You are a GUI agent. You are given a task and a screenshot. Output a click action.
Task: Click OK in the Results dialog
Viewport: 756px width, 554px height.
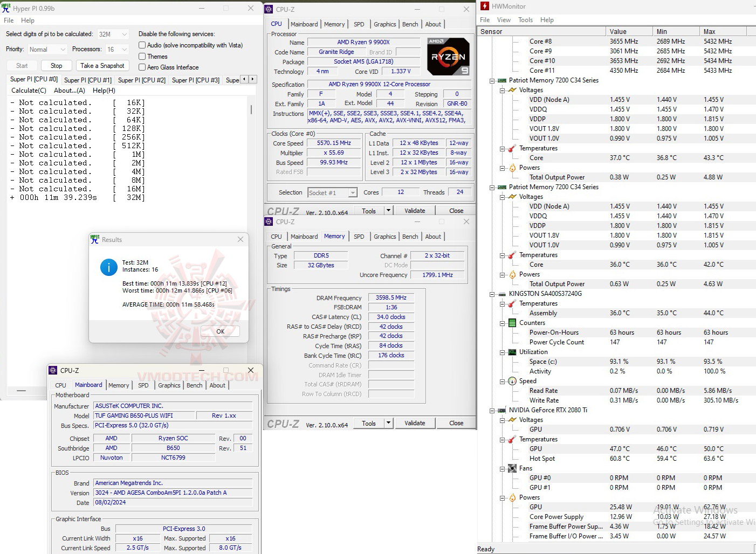(220, 331)
